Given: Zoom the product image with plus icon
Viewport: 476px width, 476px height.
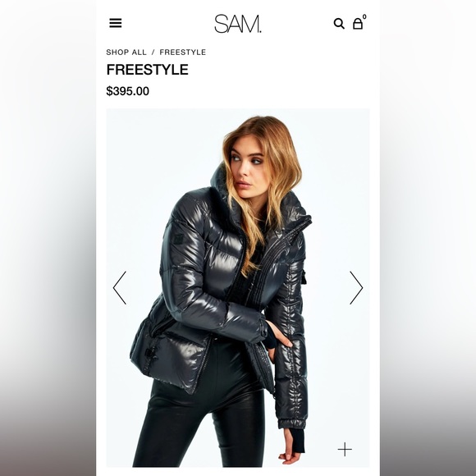Looking at the screenshot, I should point(345,449).
